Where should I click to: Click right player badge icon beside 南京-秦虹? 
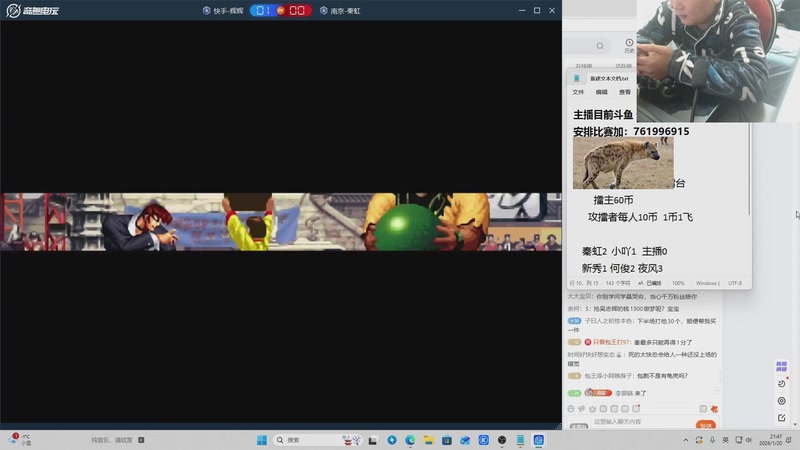click(323, 10)
